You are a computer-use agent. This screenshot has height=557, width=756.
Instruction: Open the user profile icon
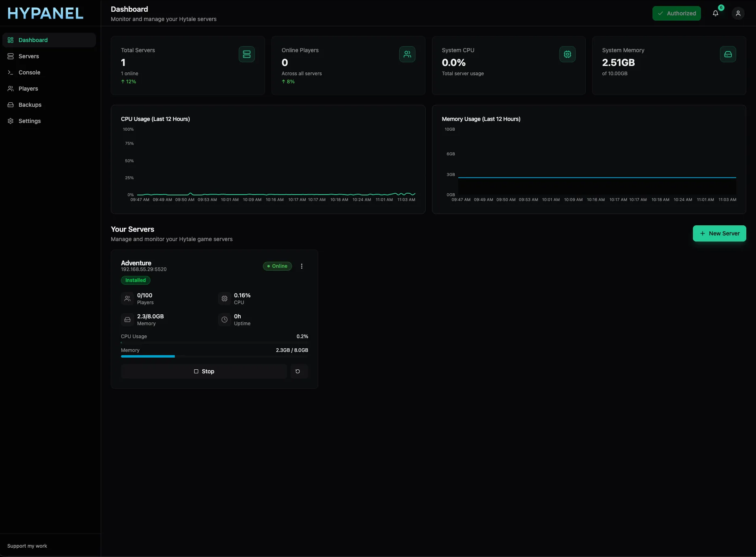pos(738,13)
